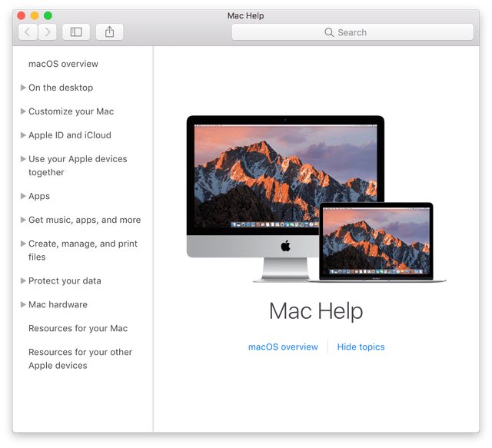This screenshot has height=448, width=492.
Task: Expand Use your Apple devices together arrow
Action: point(23,159)
